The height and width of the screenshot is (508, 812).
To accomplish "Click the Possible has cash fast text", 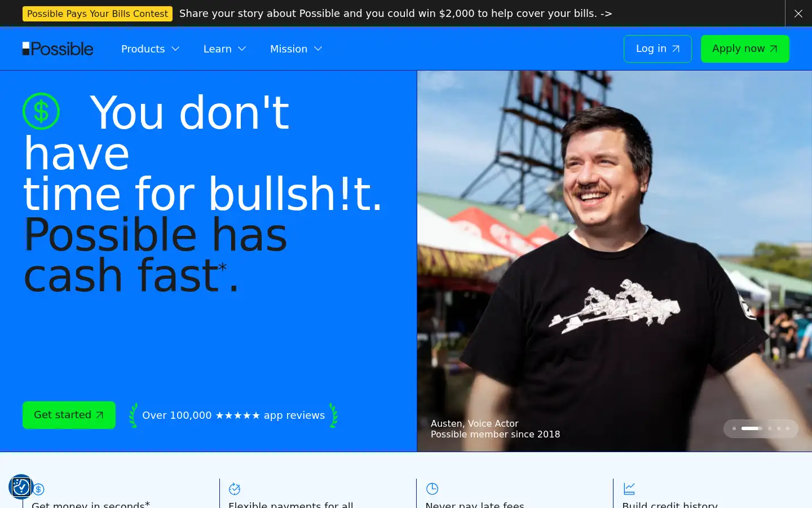I will pos(156,255).
